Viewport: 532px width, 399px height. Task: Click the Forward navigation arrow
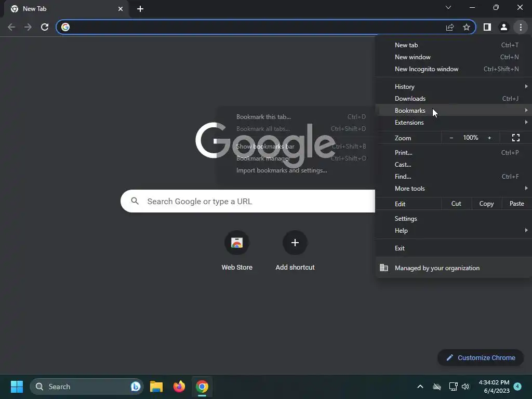[x=28, y=27]
